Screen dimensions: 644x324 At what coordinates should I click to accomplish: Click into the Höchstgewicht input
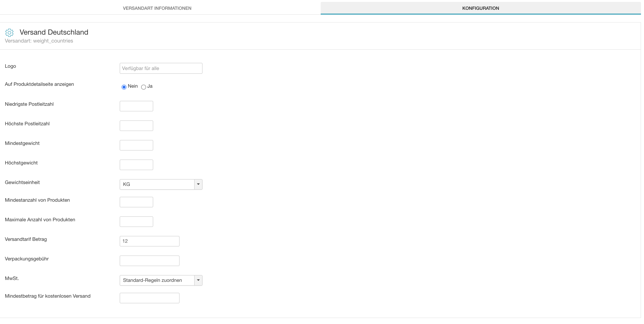click(x=136, y=165)
